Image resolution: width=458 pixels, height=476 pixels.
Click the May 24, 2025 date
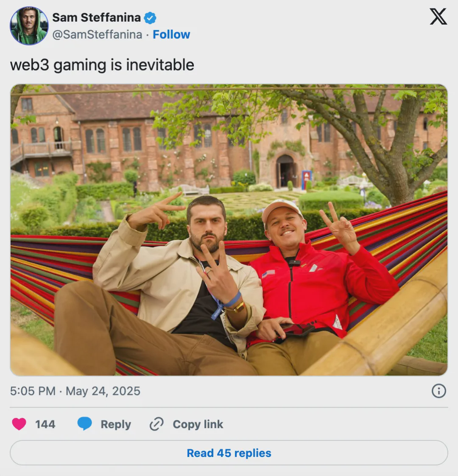[x=103, y=391]
